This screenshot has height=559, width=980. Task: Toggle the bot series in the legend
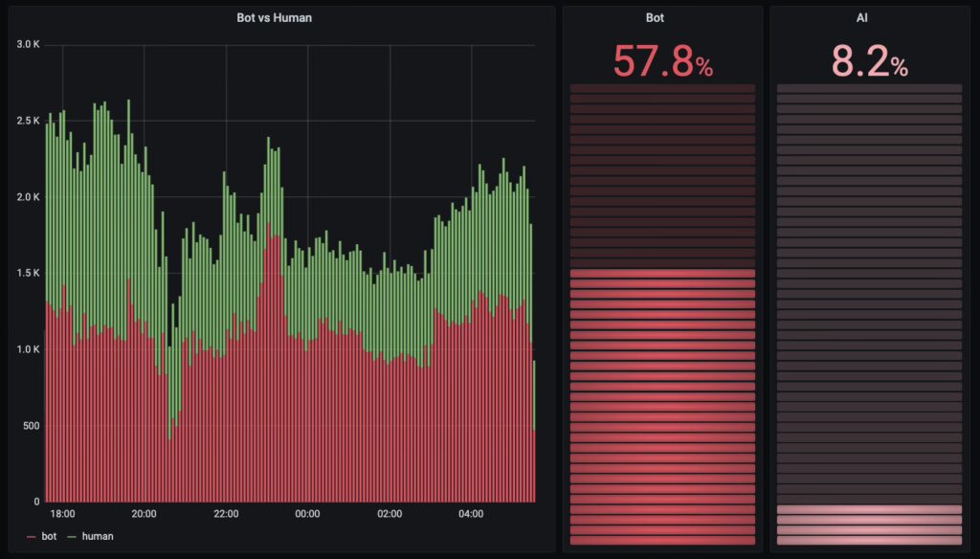pos(49,536)
